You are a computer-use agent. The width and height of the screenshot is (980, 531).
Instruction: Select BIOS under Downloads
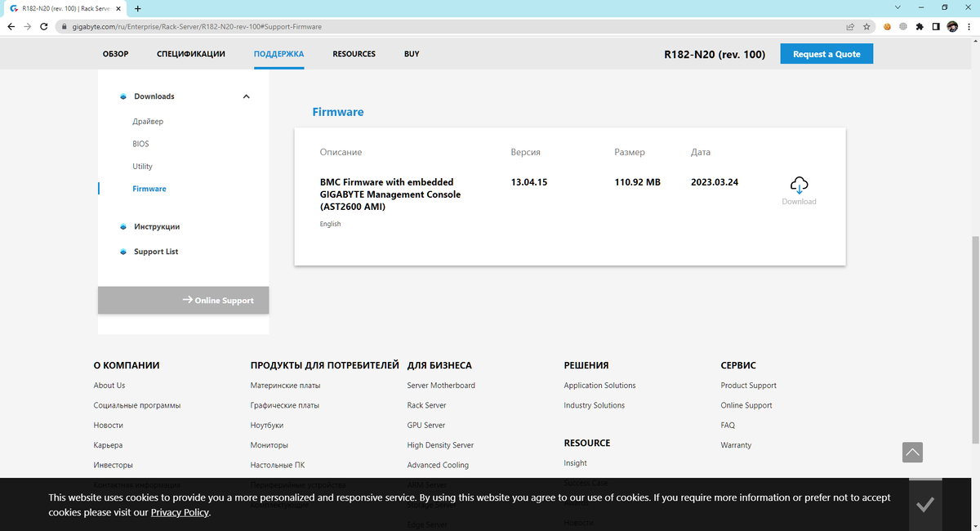[x=140, y=144]
